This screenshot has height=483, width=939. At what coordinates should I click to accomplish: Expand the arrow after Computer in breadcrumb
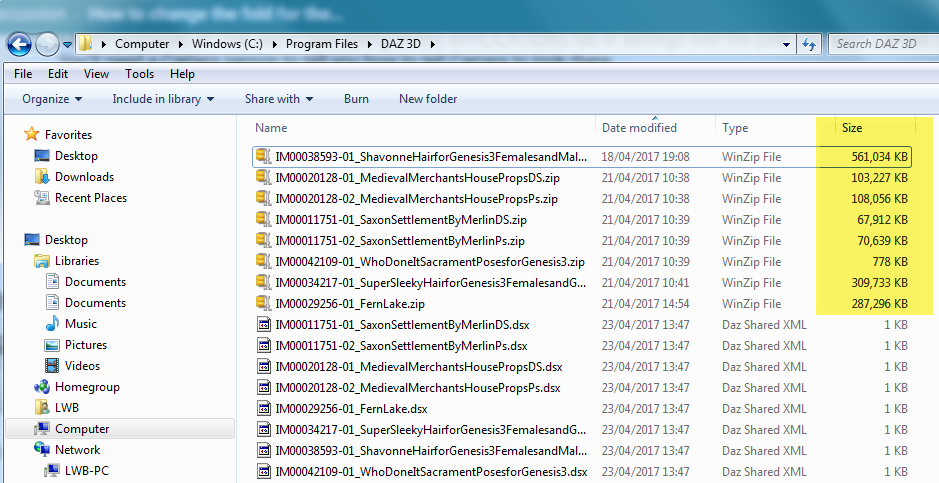coord(181,44)
